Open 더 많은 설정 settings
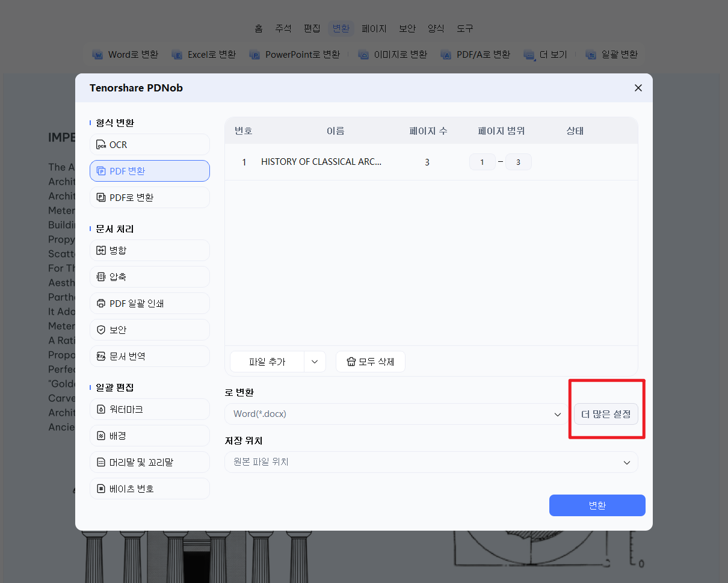 pos(606,414)
